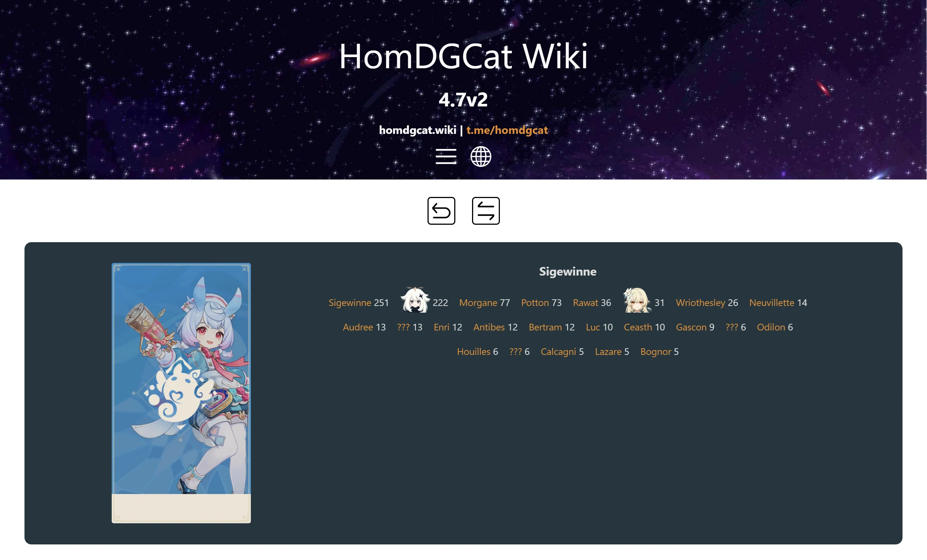This screenshot has height=560, width=927.
Task: Open the Calcagni 5 link
Action: coord(562,352)
